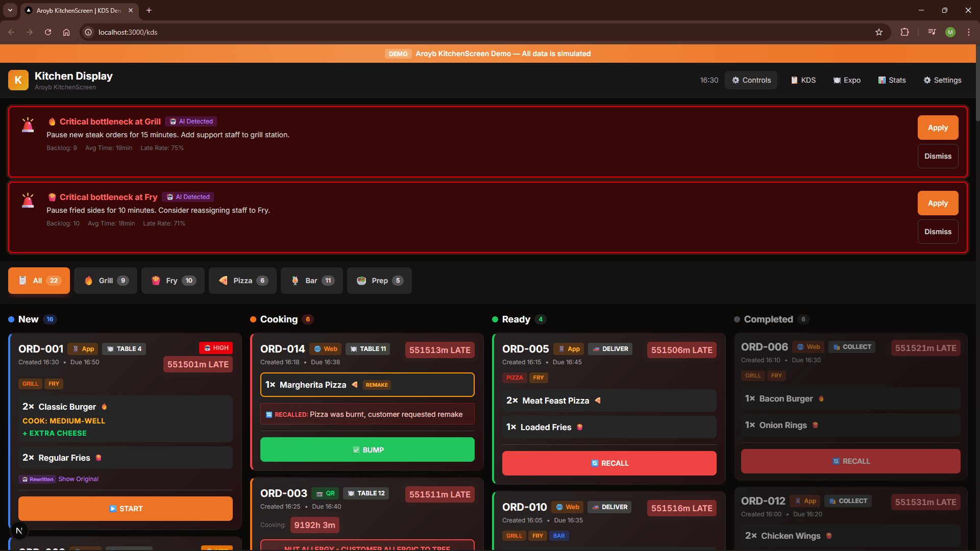
Task: Click the siren icon on Grill bottleneck alert
Action: tap(28, 125)
